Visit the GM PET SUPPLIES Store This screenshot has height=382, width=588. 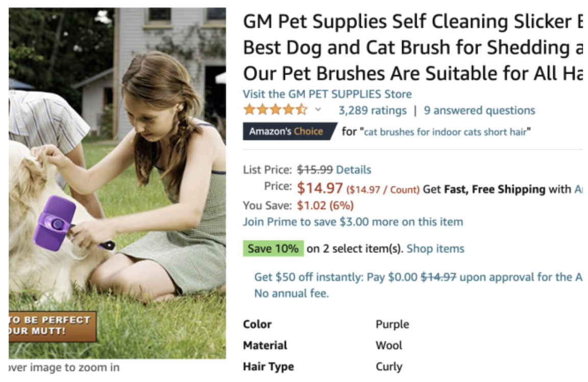327,94
